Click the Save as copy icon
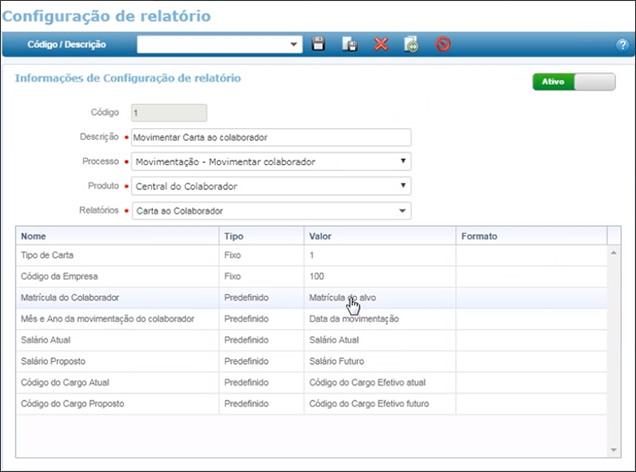The height and width of the screenshot is (472, 636). pyautogui.click(x=350, y=44)
